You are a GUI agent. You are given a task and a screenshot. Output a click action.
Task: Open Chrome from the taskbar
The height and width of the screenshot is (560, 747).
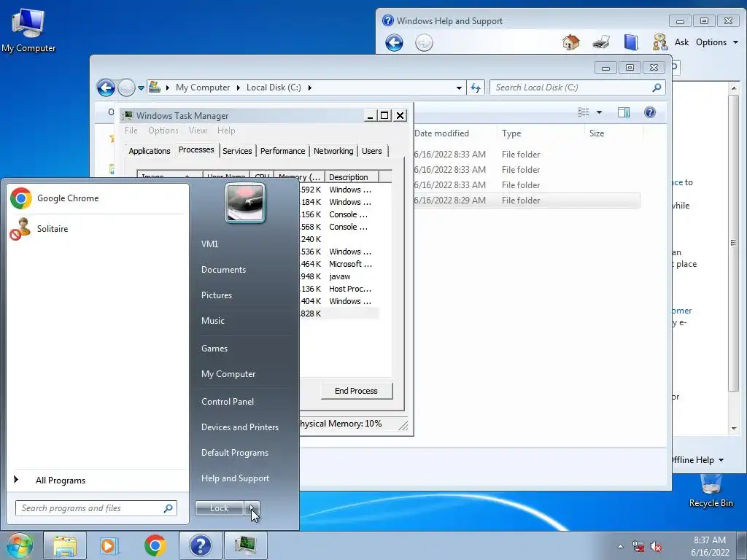(x=155, y=545)
